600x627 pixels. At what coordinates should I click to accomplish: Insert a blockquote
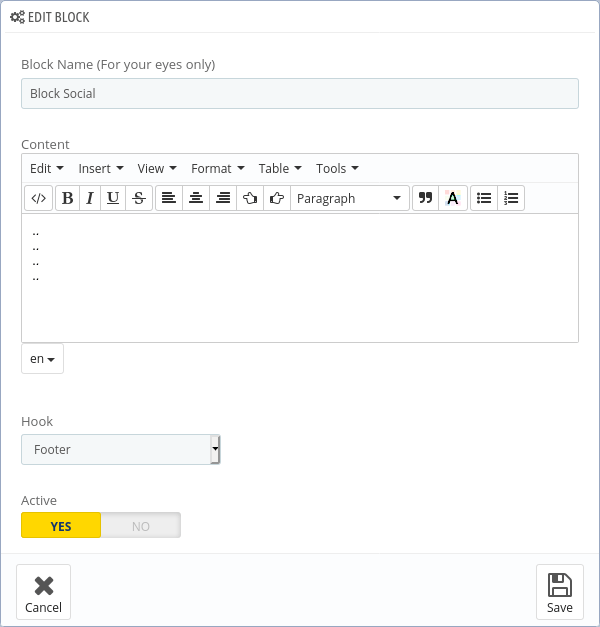tap(426, 198)
